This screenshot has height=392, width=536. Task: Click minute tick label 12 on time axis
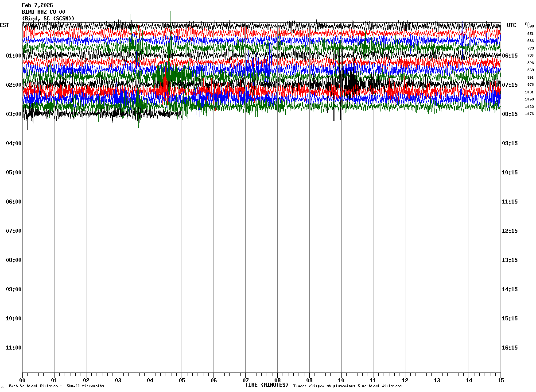pyautogui.click(x=405, y=380)
